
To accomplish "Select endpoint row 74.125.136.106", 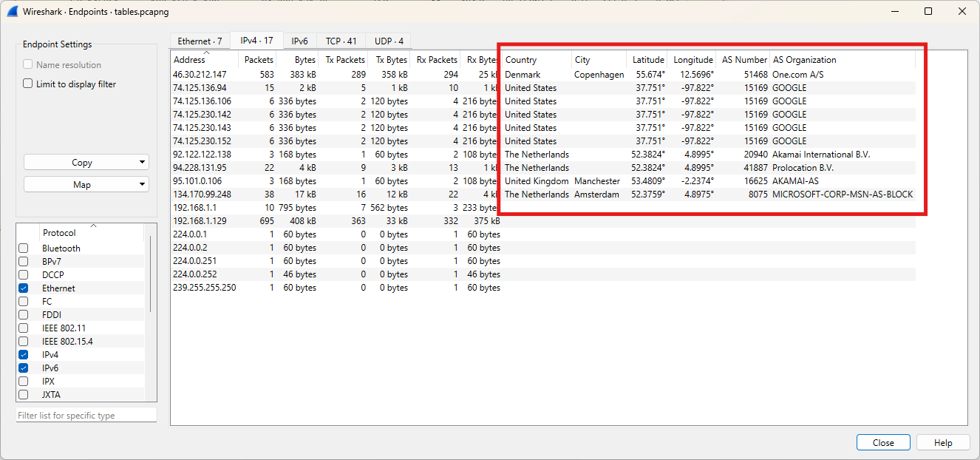I will tap(543, 101).
